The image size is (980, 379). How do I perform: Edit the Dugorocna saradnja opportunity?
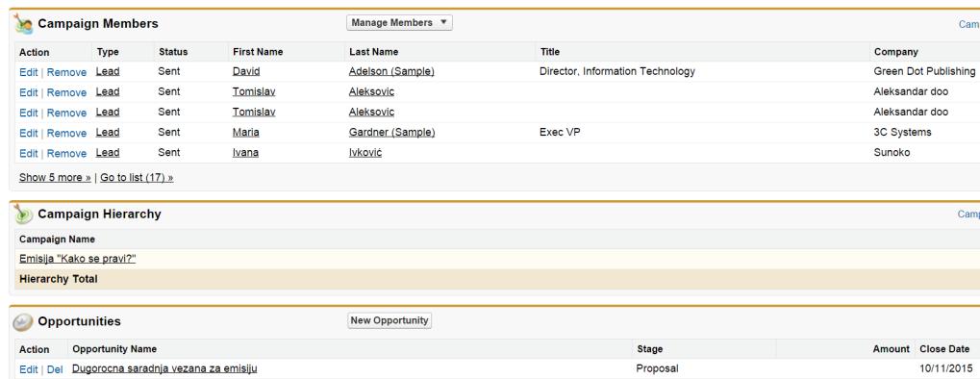click(x=28, y=369)
